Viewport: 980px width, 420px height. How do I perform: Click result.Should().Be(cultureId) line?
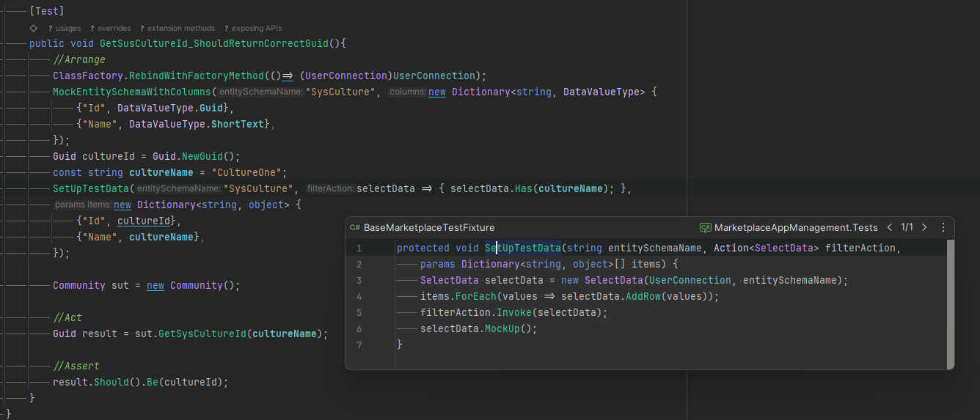coord(141,383)
